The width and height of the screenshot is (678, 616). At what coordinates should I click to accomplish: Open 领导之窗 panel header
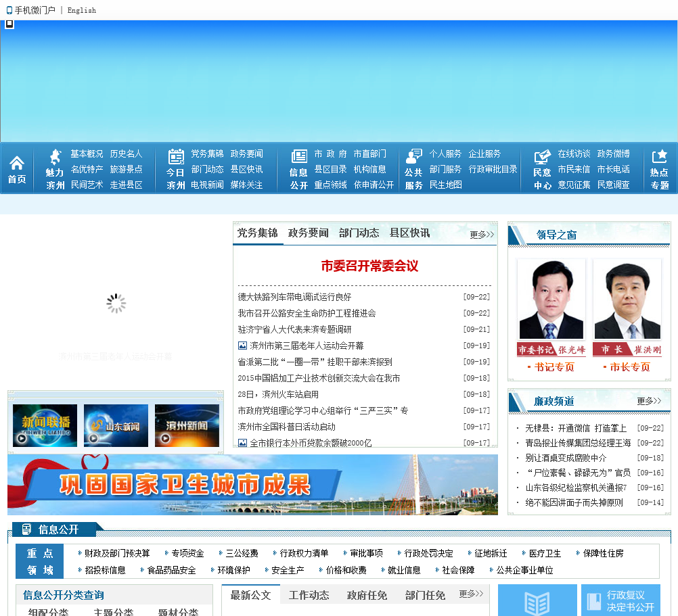tap(556, 235)
